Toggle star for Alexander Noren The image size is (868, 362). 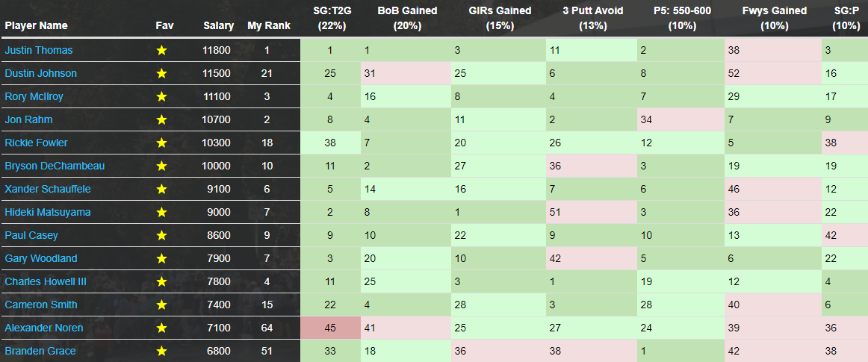[x=161, y=328]
